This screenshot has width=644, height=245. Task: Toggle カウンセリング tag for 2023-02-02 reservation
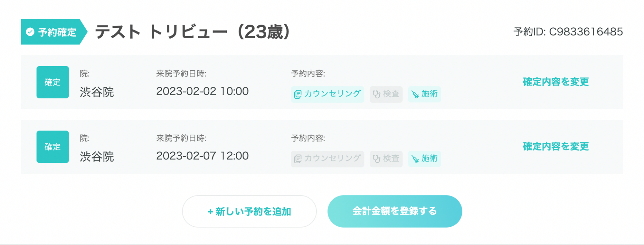click(x=327, y=94)
